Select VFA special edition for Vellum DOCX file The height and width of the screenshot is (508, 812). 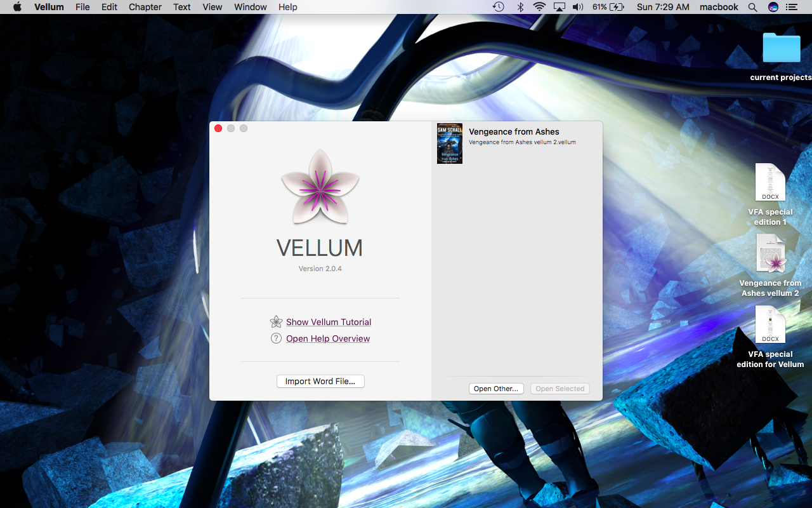pos(770,325)
